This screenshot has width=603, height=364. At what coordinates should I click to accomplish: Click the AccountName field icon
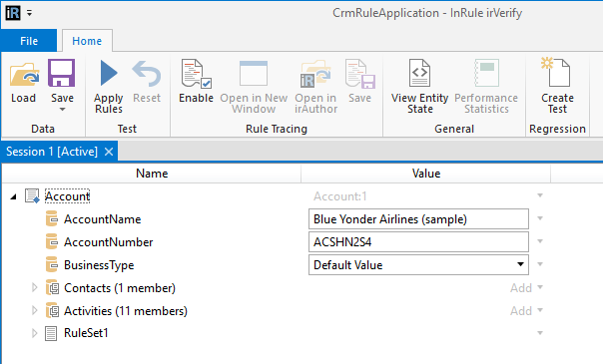52,218
